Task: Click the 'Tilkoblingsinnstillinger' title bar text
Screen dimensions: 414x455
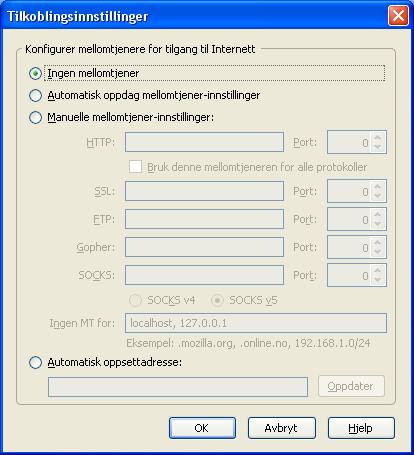Action: click(77, 16)
